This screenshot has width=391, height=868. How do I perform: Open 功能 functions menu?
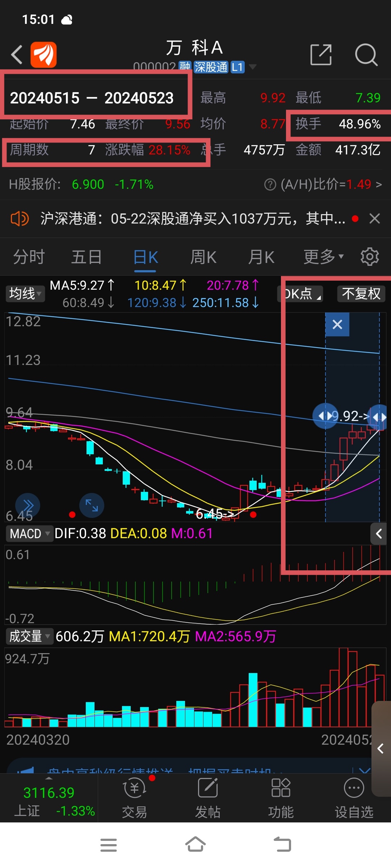(281, 799)
